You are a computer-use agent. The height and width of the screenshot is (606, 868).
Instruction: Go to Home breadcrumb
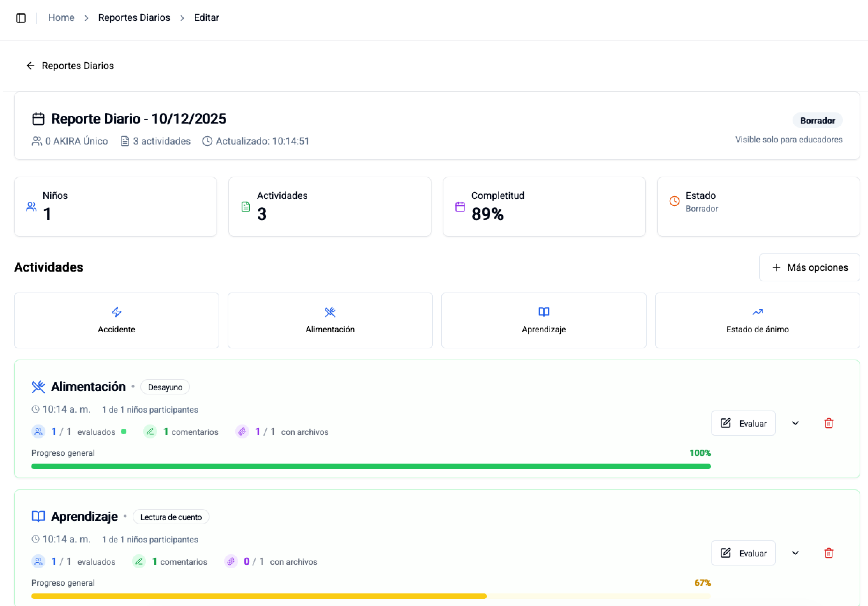tap(61, 18)
